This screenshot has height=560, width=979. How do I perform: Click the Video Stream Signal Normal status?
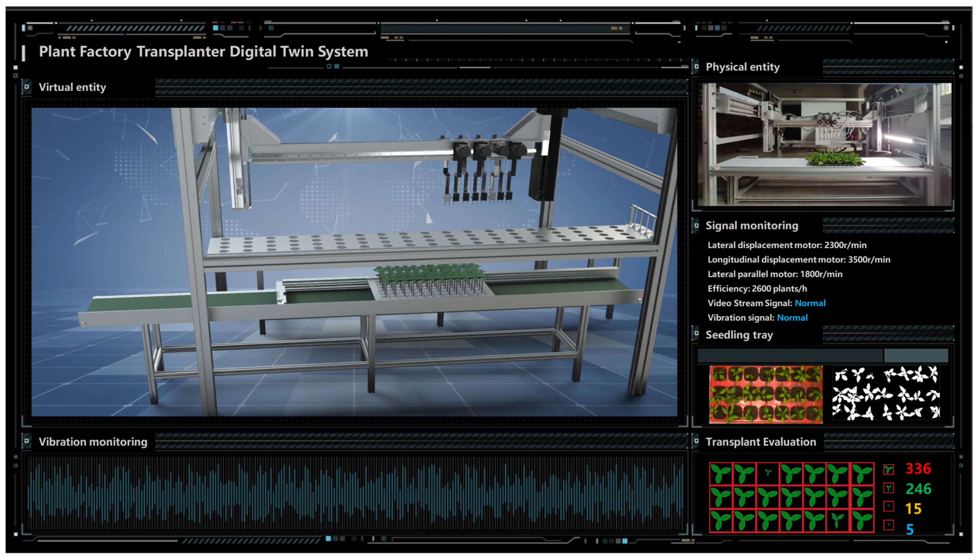tap(810, 303)
